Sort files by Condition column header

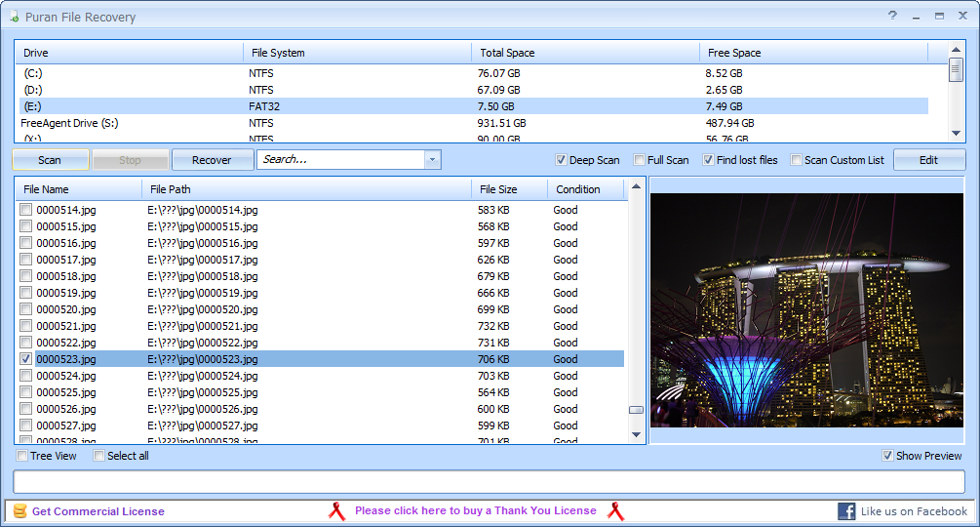[586, 189]
